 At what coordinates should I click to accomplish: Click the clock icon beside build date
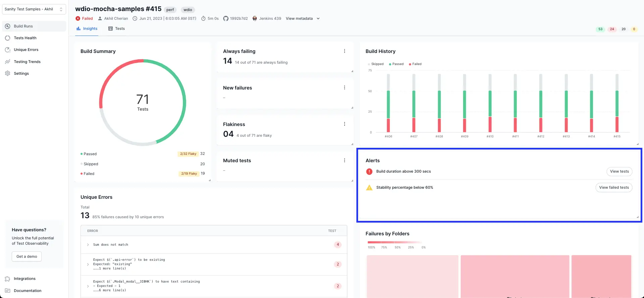coord(135,18)
